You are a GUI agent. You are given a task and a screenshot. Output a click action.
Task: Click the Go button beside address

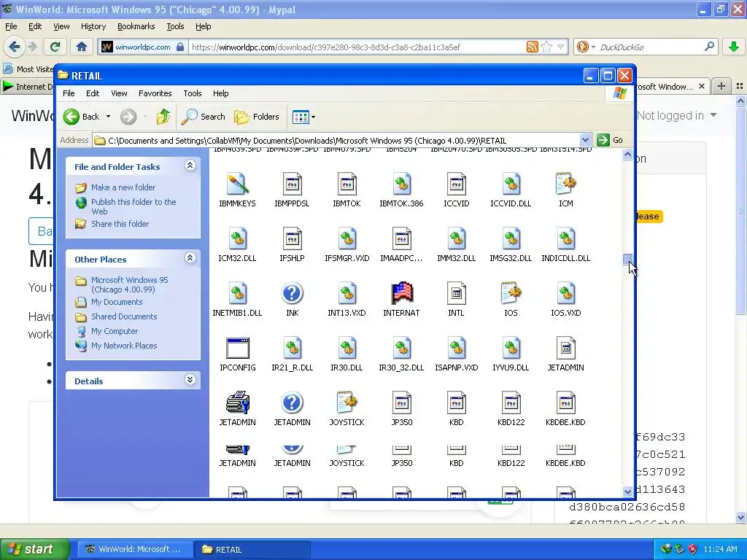(611, 140)
